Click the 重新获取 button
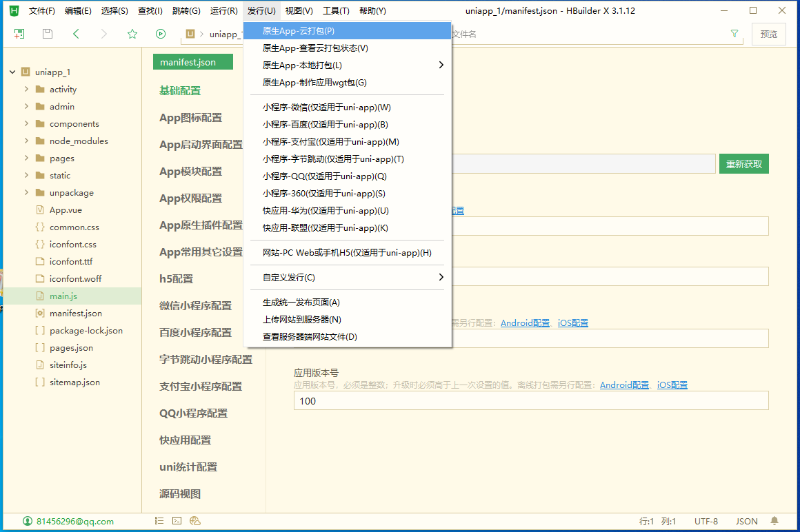Screen dimensions: 800x532 tap(743, 164)
